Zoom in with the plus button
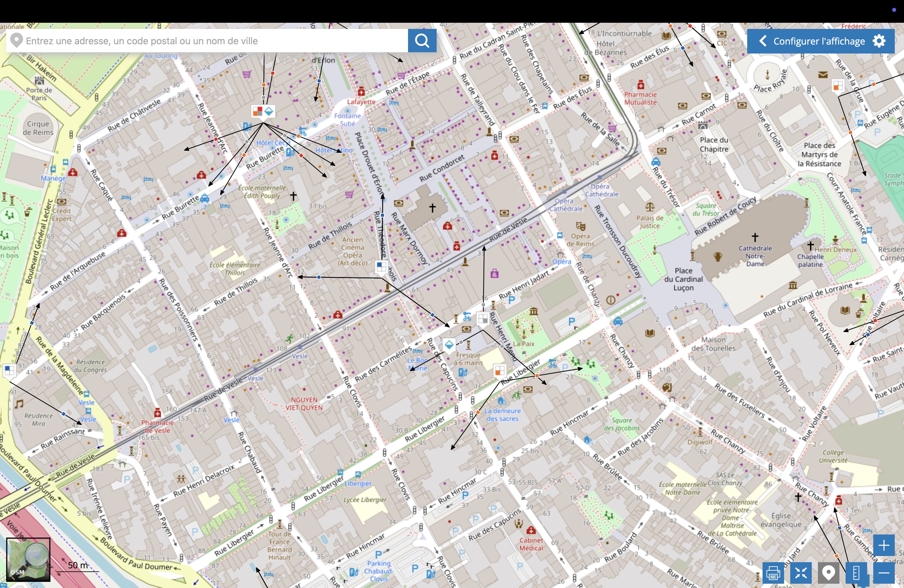This screenshot has width=904, height=588. click(883, 546)
